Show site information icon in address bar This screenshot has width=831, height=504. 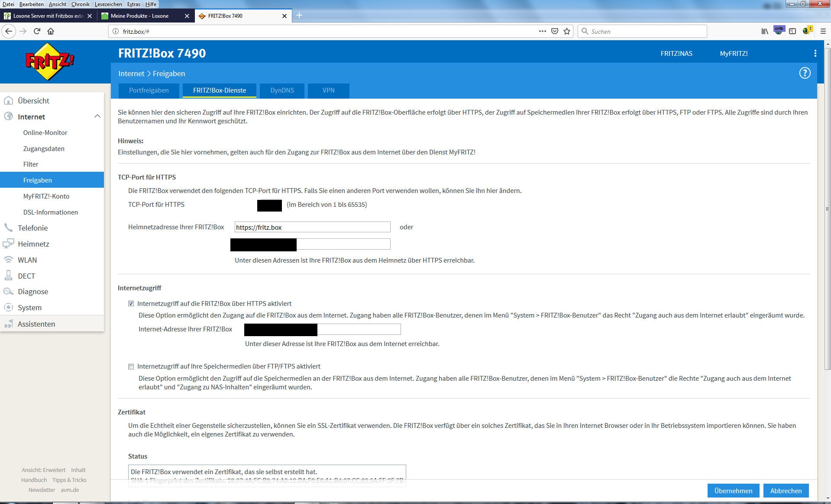115,31
